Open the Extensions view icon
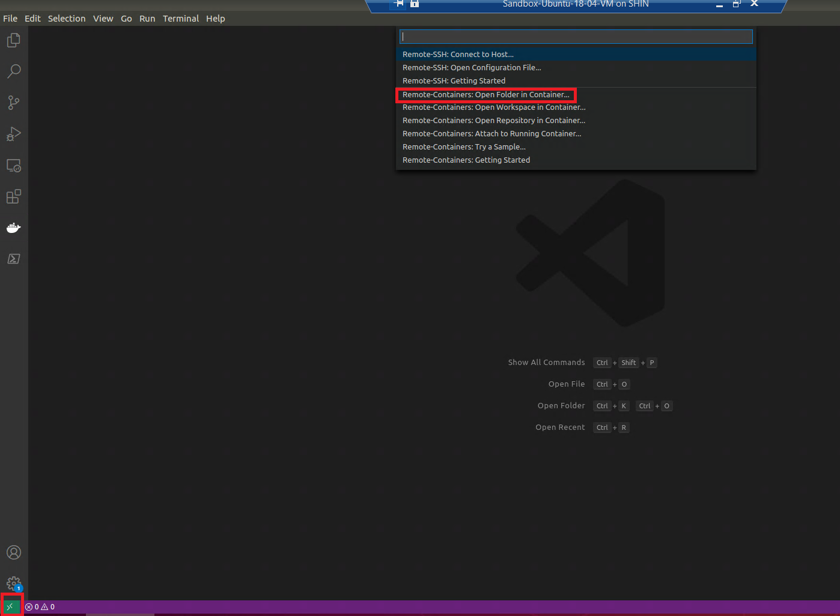 click(x=13, y=196)
